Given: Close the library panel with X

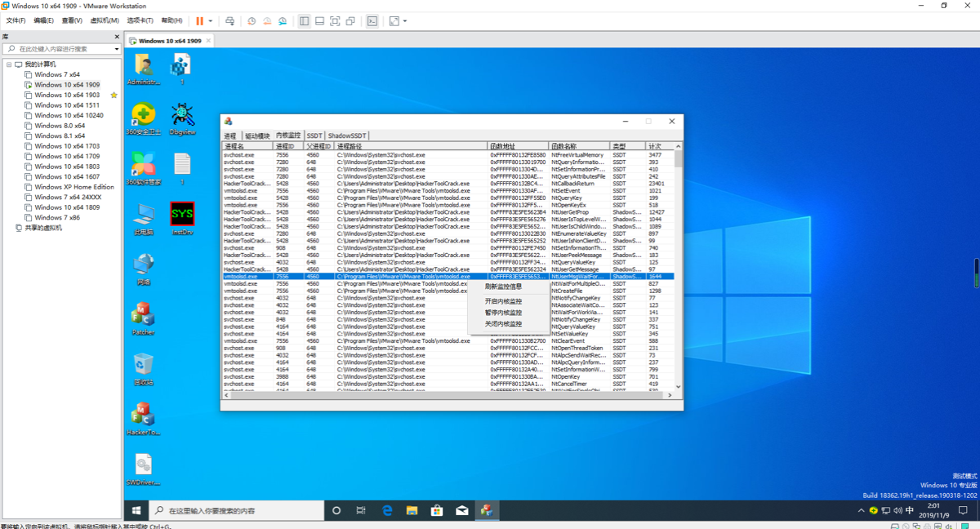Looking at the screenshot, I should point(117,37).
